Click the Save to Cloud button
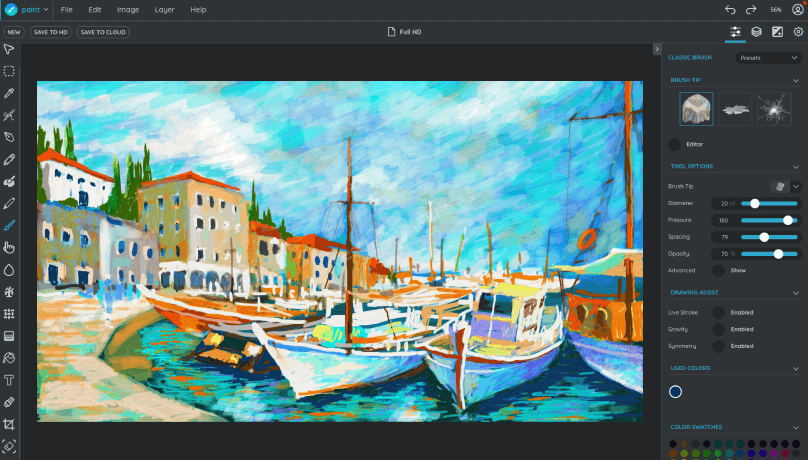 click(103, 32)
